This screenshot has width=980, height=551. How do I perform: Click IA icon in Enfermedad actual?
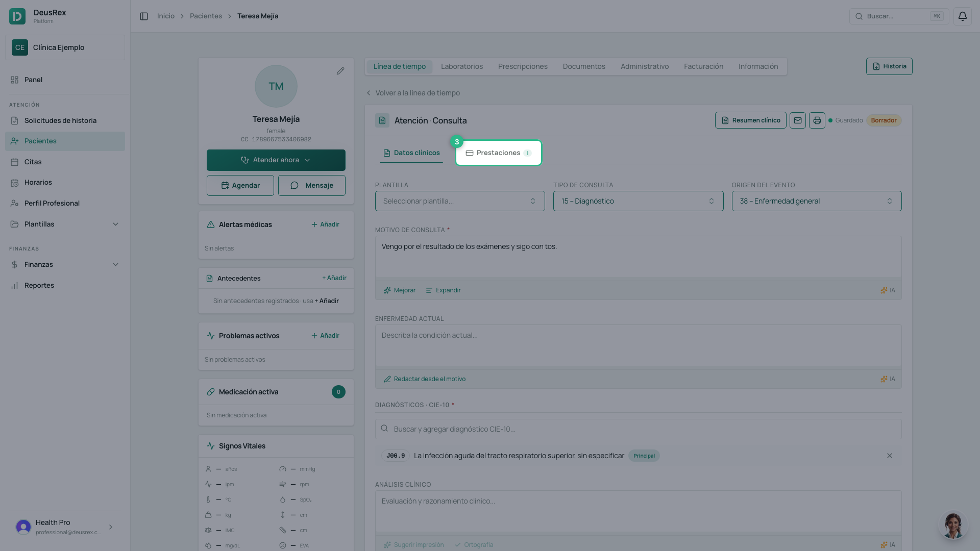[x=888, y=379]
